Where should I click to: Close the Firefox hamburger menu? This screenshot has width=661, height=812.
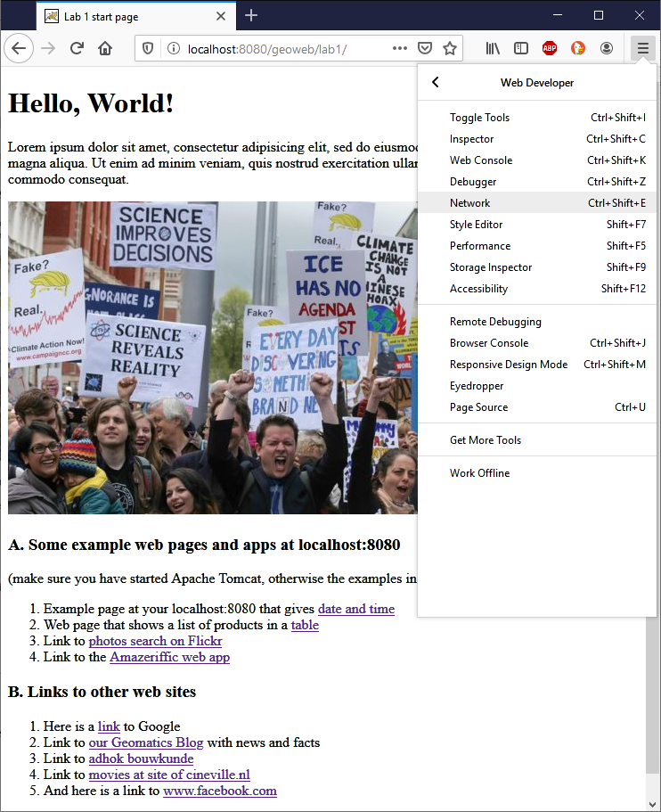(x=642, y=48)
